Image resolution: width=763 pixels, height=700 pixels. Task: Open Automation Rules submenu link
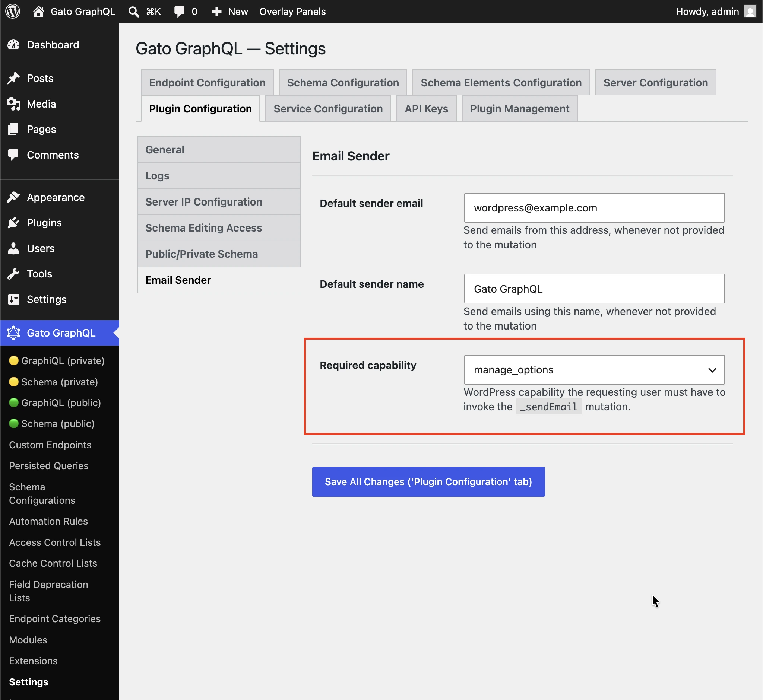(x=48, y=521)
